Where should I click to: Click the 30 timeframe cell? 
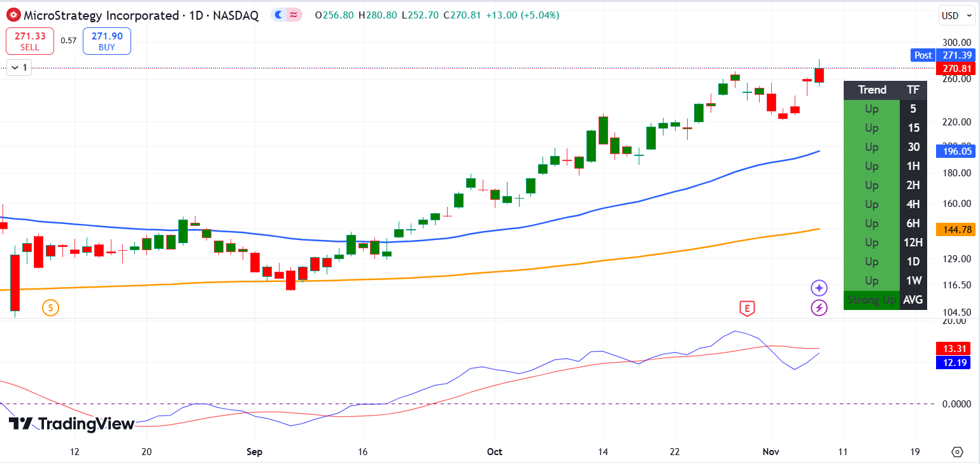pos(914,147)
